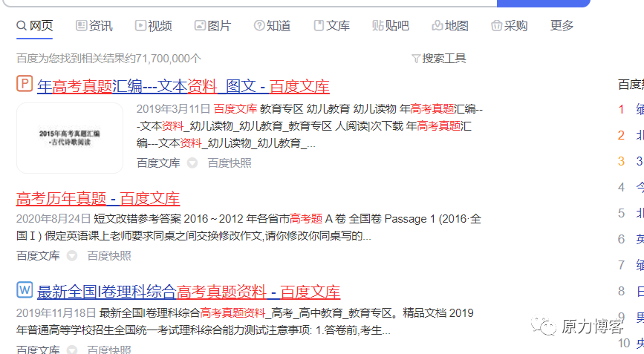This screenshot has width=644, height=354.
Task: Expand the 更多 more menu
Action: click(562, 26)
